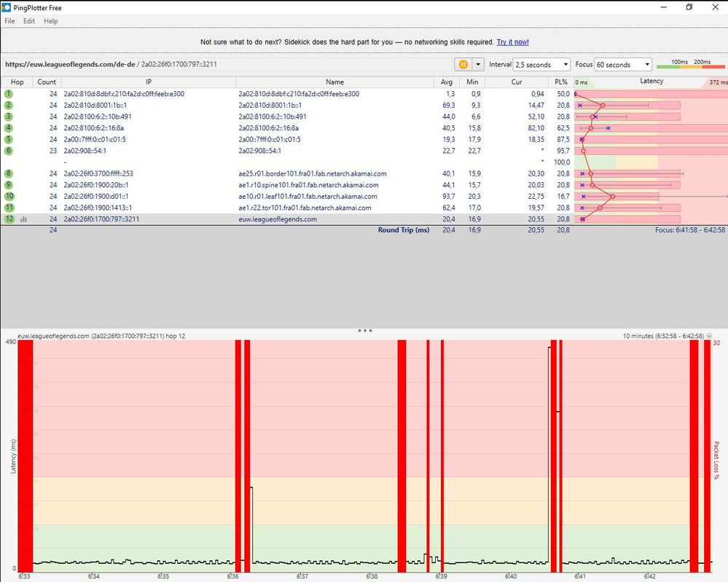
Task: Click the Round Trip (ms) summary label
Action: 404,229
